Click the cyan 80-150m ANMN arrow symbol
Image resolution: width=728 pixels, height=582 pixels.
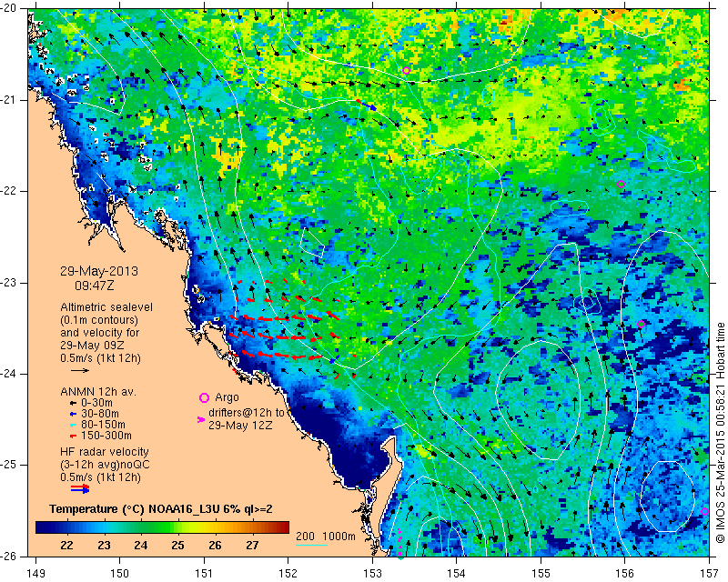[73, 425]
